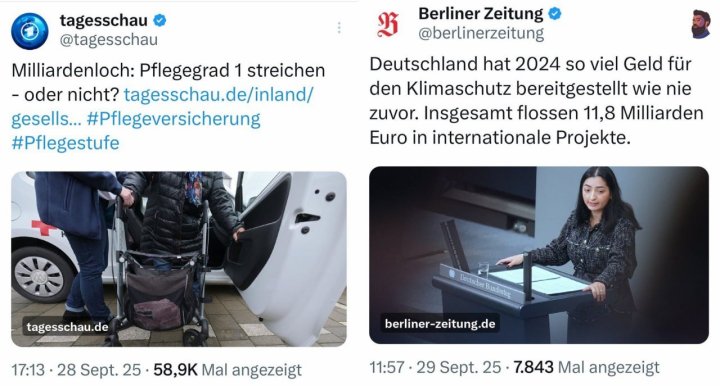This screenshot has width=720, height=386.
Task: Click the @tagesschau handle
Action: pyautogui.click(x=109, y=40)
